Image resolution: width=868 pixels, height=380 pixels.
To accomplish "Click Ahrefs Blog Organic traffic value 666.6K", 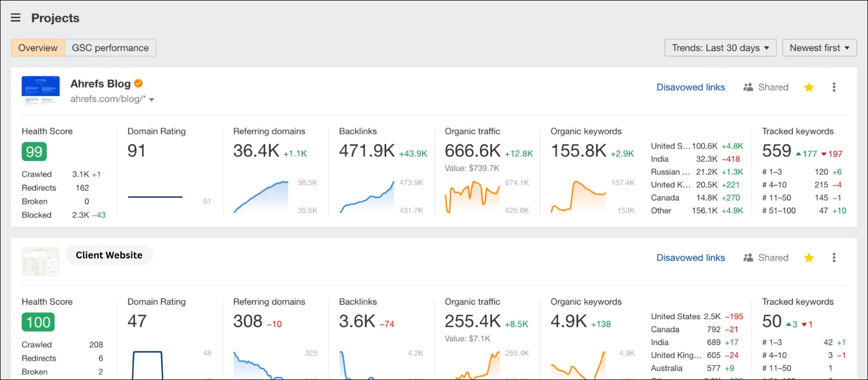I will pos(473,150).
